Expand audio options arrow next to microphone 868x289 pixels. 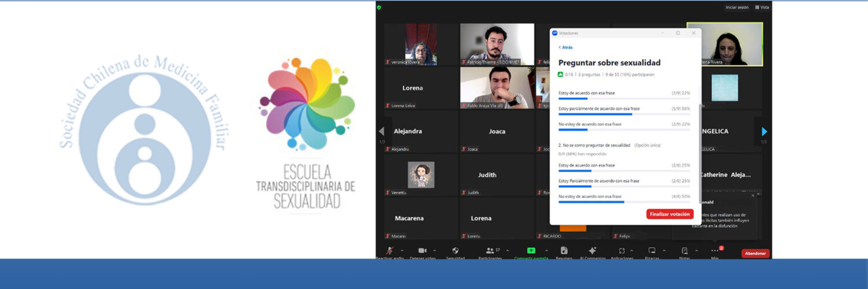[x=402, y=250]
